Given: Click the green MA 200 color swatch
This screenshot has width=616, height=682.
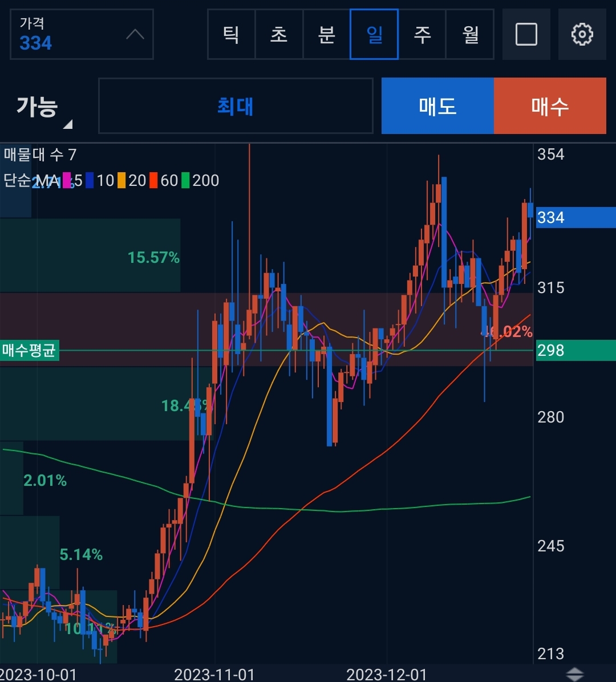Looking at the screenshot, I should (x=185, y=181).
